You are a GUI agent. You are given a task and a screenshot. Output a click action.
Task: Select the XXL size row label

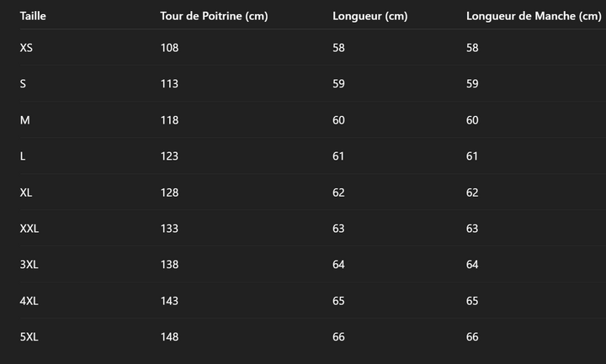(29, 229)
